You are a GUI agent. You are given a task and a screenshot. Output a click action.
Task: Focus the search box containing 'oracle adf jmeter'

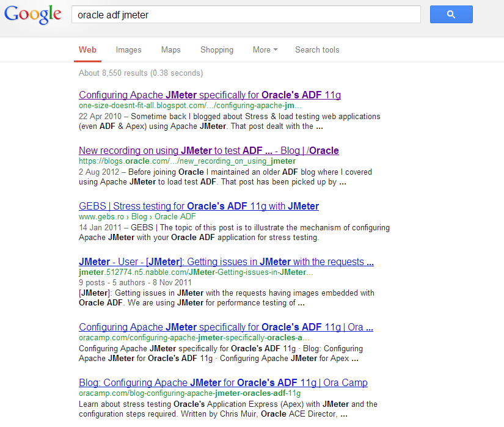tap(246, 15)
